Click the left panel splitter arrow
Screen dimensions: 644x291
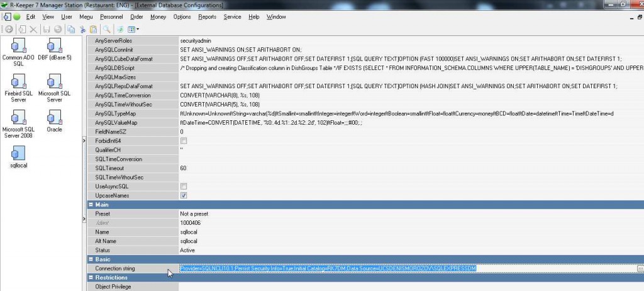(84, 140)
